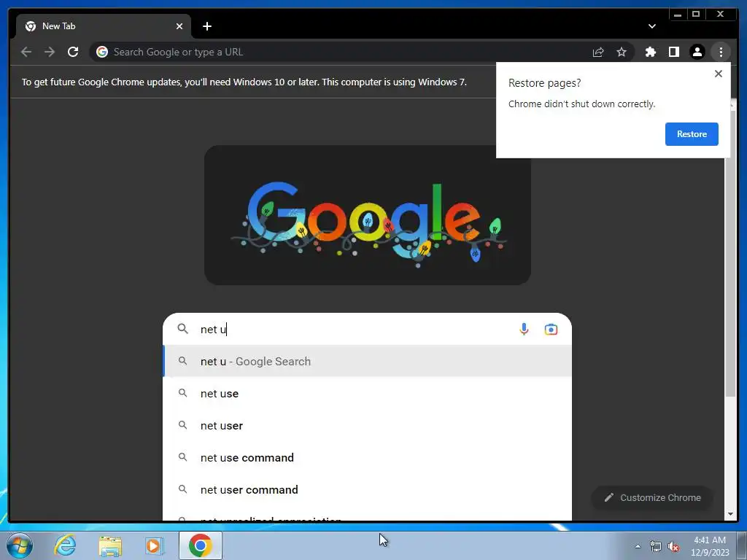The height and width of the screenshot is (560, 747).
Task: Select 'net u - Google Search' suggestion
Action: click(367, 362)
